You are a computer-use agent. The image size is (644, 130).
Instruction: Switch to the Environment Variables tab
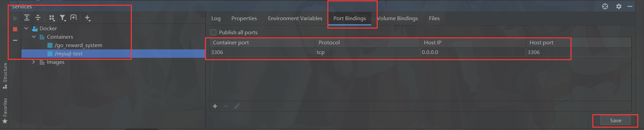click(295, 18)
